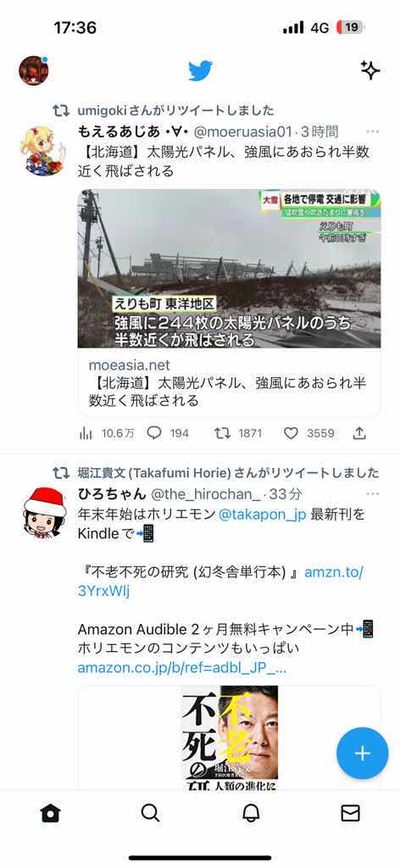Screen dimensions: 400x868
Task: Tap the Twitter bird logo
Action: tap(200, 71)
